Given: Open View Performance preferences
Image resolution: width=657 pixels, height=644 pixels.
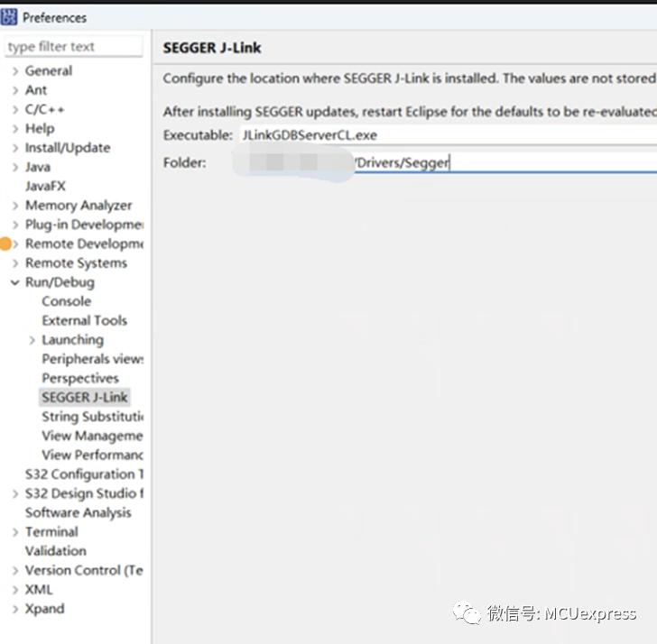Looking at the screenshot, I should [93, 455].
